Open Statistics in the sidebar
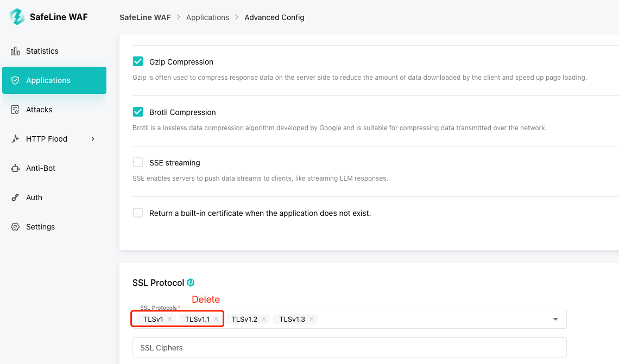The width and height of the screenshot is (619, 364). pos(54,52)
